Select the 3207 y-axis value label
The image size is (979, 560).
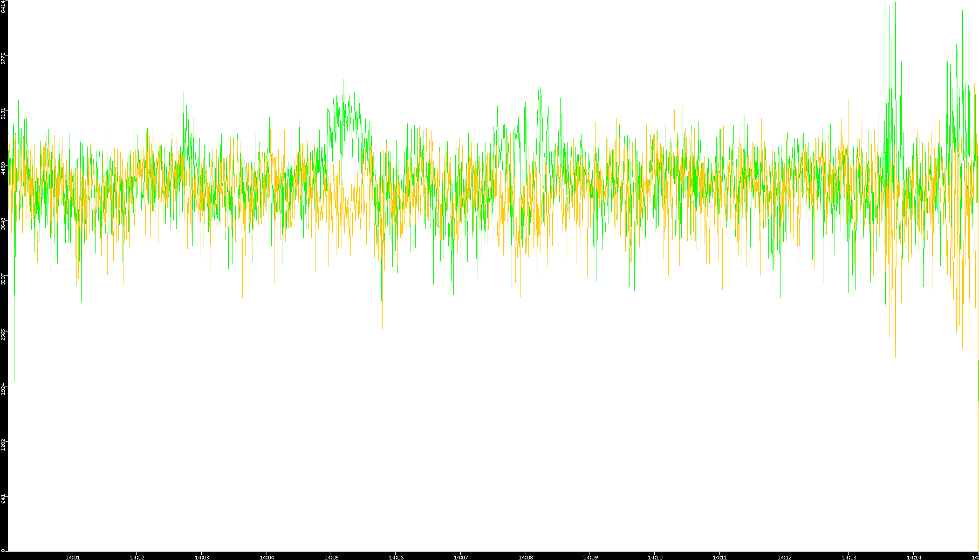click(4, 279)
